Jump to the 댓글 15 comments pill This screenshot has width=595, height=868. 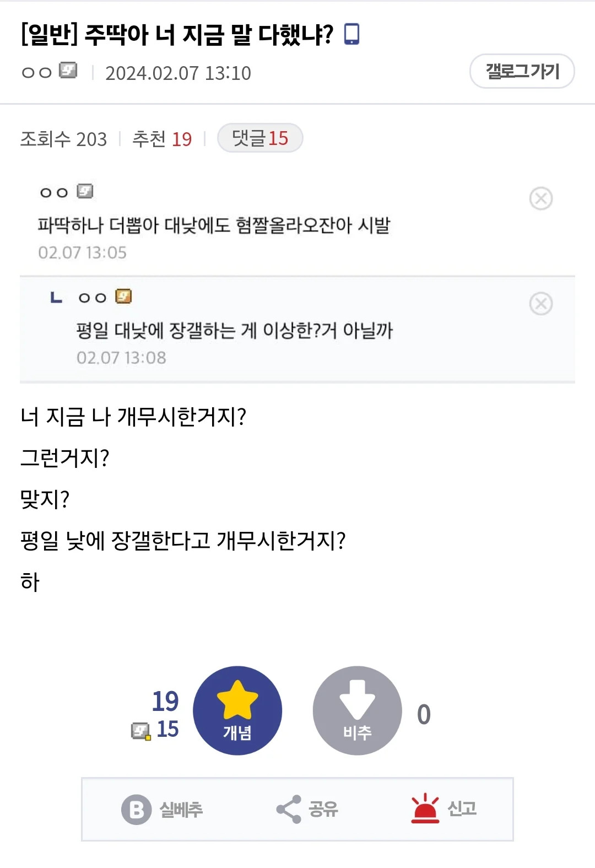260,138
